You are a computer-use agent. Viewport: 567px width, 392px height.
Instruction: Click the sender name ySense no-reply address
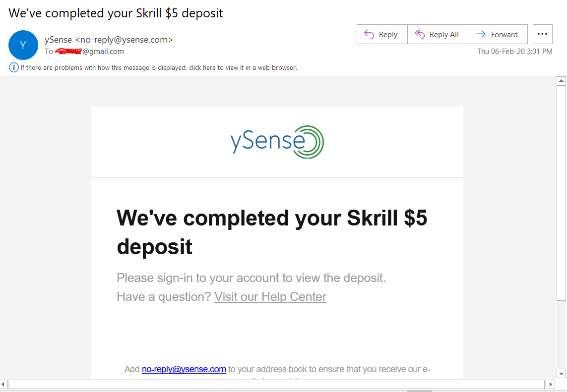109,40
